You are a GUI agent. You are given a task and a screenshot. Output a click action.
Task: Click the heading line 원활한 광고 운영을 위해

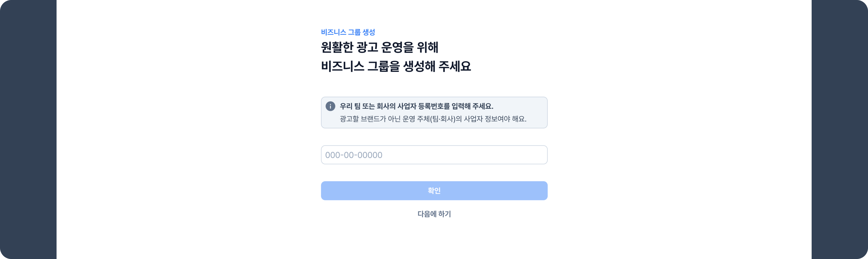click(379, 47)
